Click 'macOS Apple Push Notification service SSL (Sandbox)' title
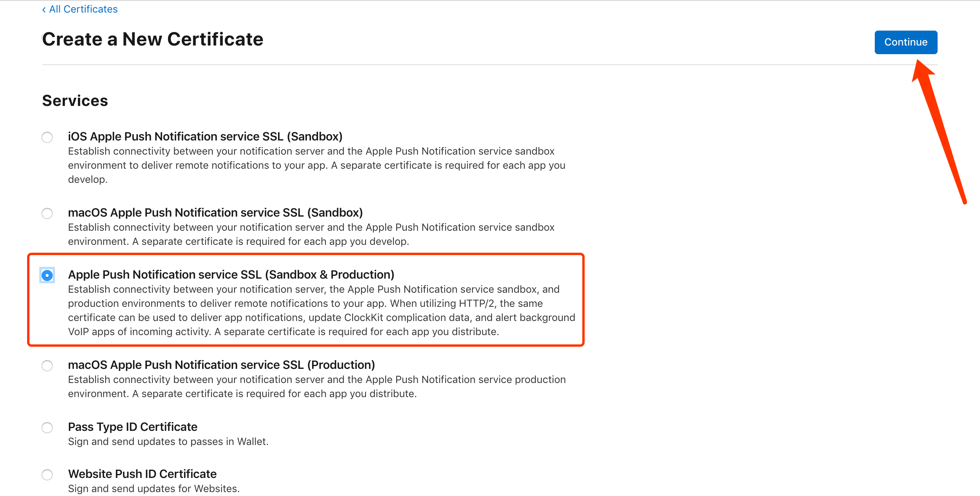 point(215,212)
